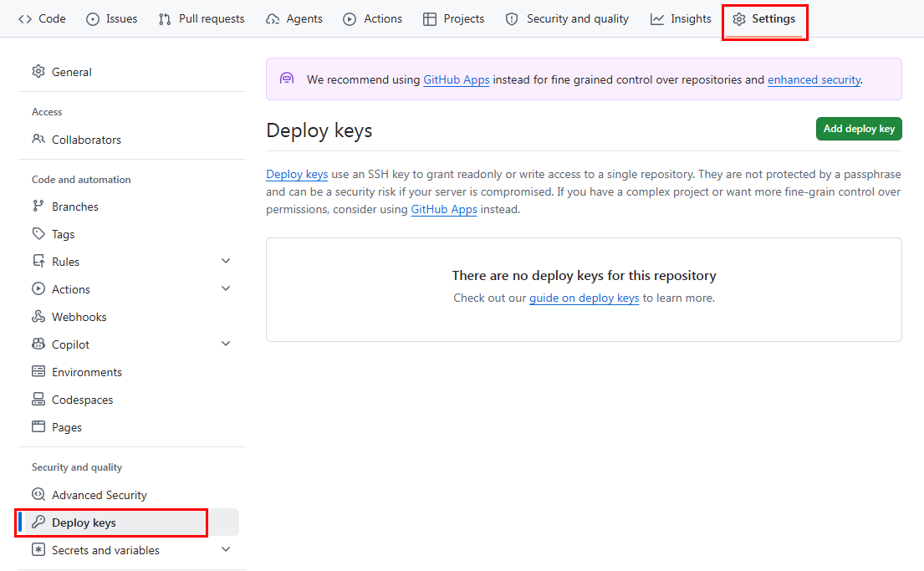The height and width of the screenshot is (571, 924).
Task: Click the Insights graph icon
Action: pos(656,19)
